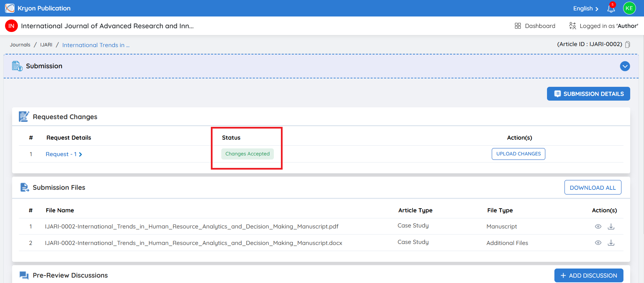The width and height of the screenshot is (644, 283).
Task: Open the IJARI breadcrumb link
Action: click(46, 45)
